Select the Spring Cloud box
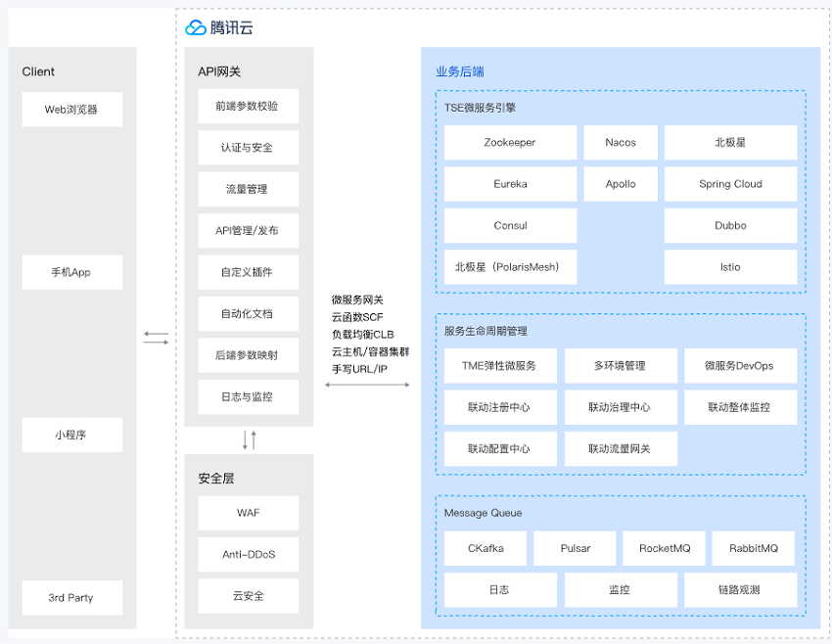Screen dimensions: 832x644 730,184
